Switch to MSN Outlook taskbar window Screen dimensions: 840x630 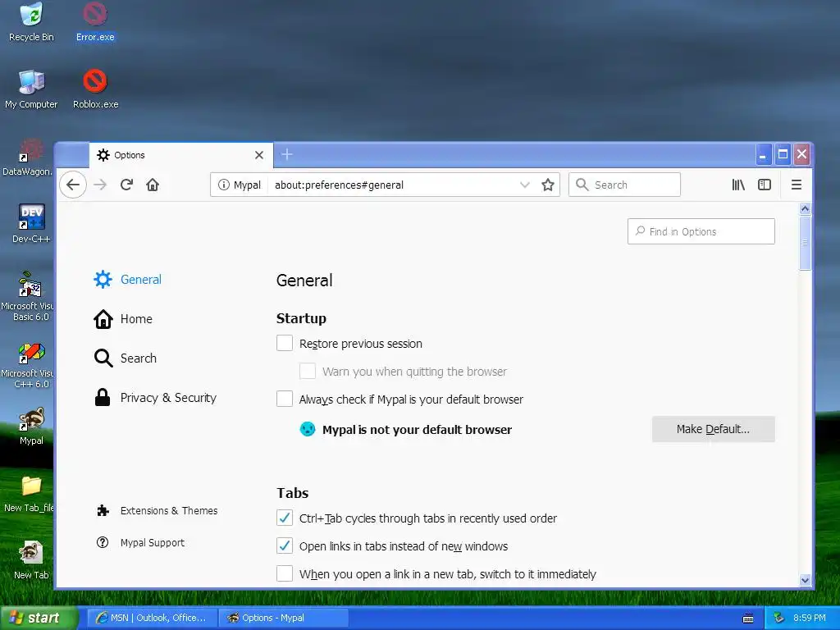pos(152,618)
